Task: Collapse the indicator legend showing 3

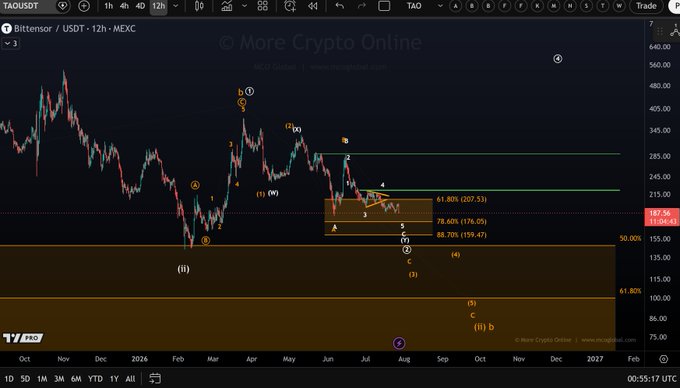Action: [x=11, y=43]
